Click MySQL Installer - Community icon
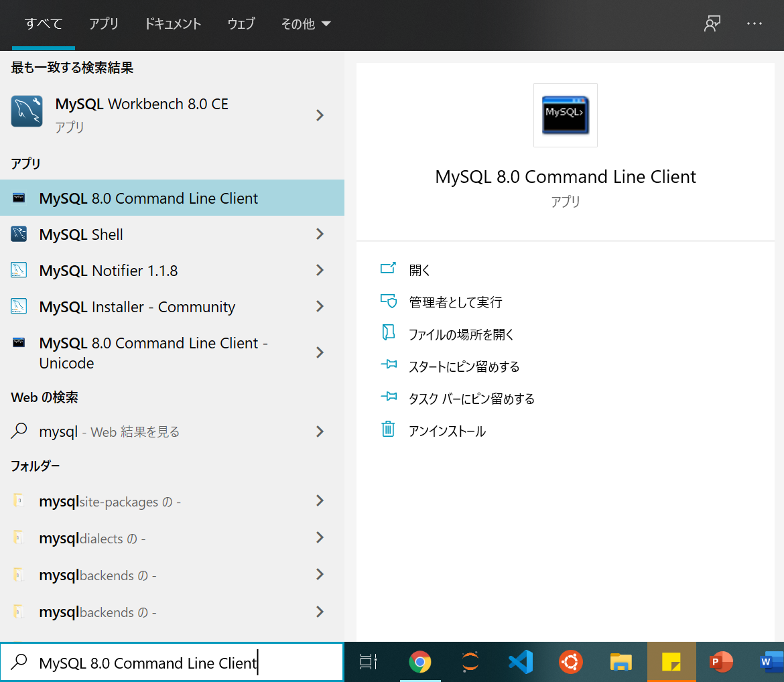The height and width of the screenshot is (682, 784). (x=19, y=306)
